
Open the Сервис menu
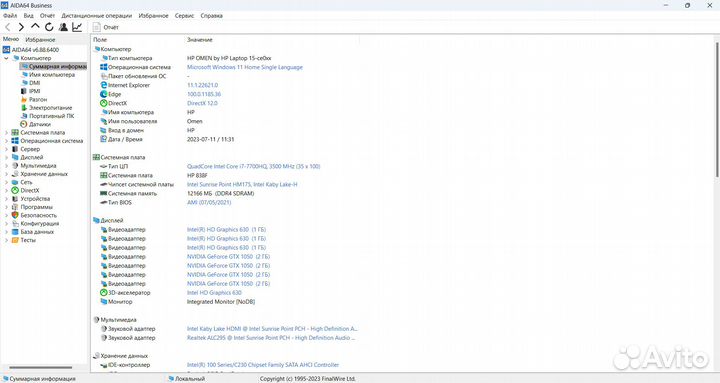click(184, 16)
